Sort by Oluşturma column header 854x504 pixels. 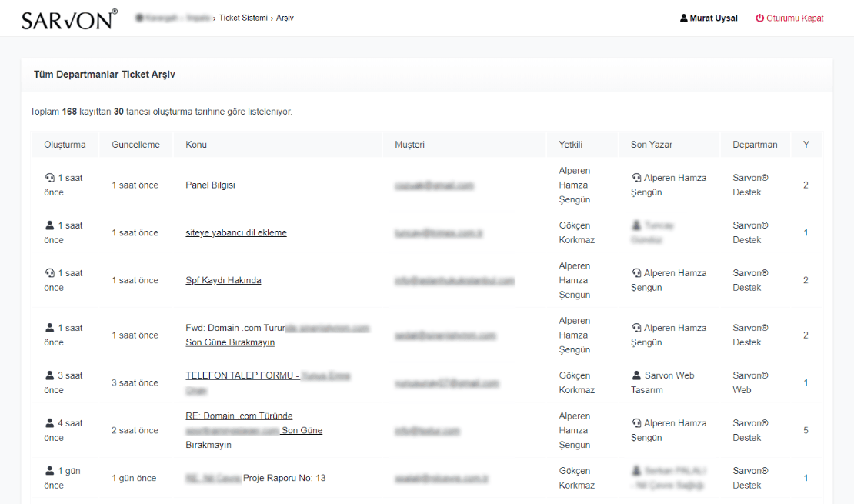65,145
